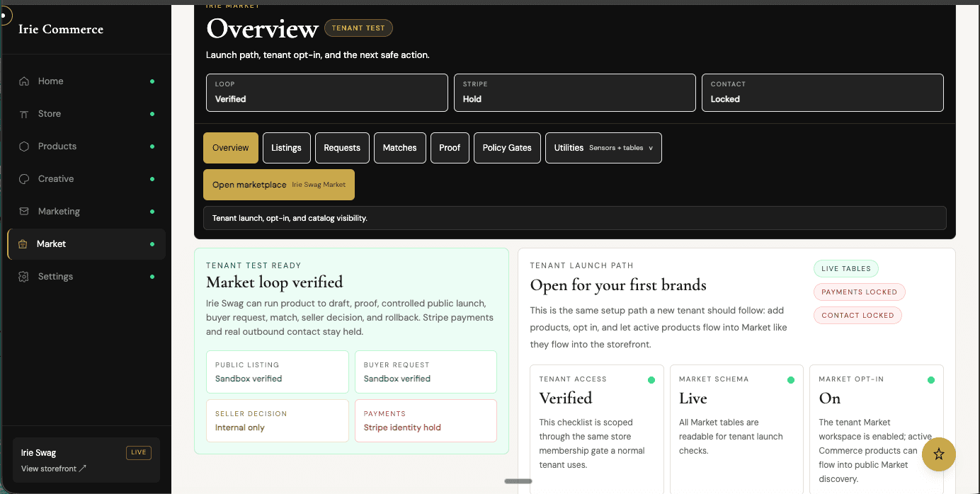Click green status dot on Market Schema
Viewport: 980px width, 494px height.
[x=791, y=380]
